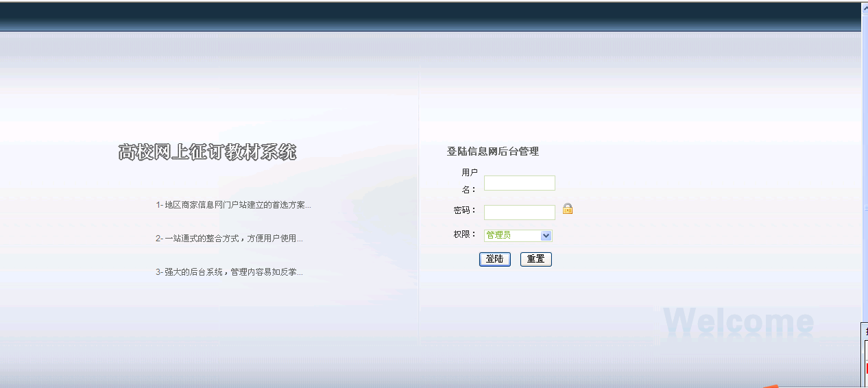Click the title 高校网上征订教材系统
This screenshot has height=388, width=868.
coord(207,152)
